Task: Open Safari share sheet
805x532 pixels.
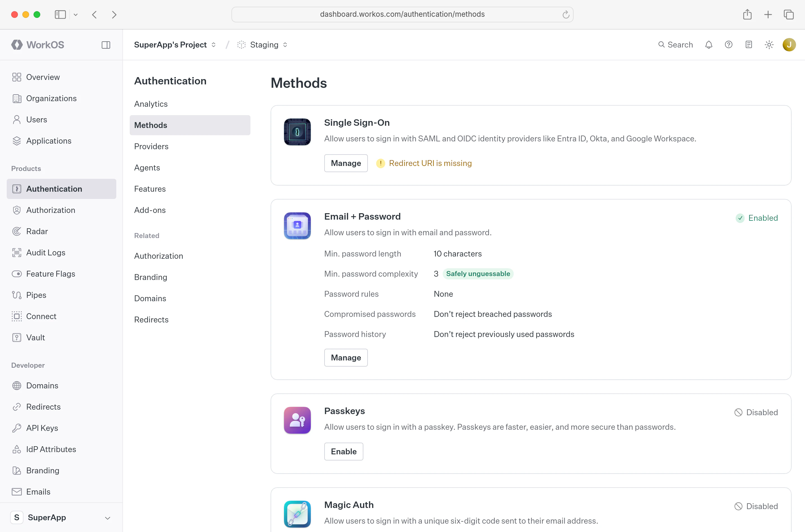Action: [747, 14]
